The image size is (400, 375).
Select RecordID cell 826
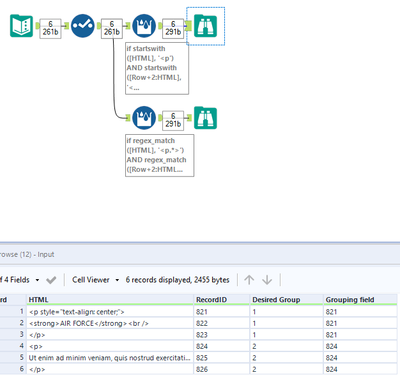222,369
